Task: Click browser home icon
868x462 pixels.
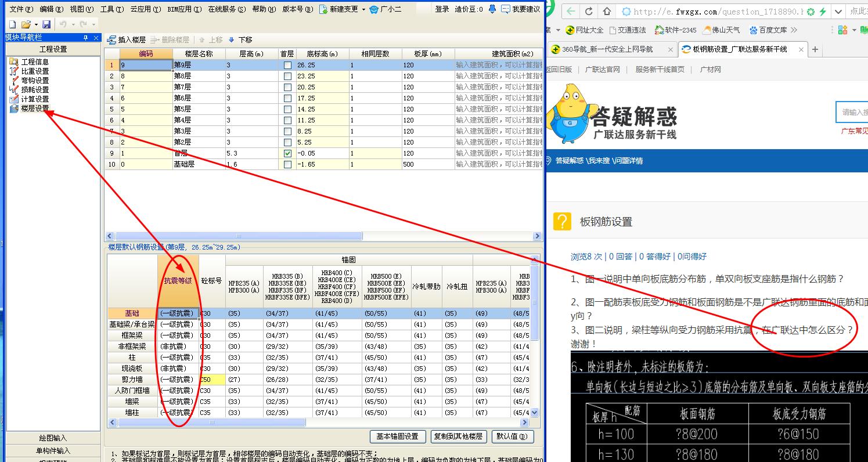Action: tap(607, 12)
